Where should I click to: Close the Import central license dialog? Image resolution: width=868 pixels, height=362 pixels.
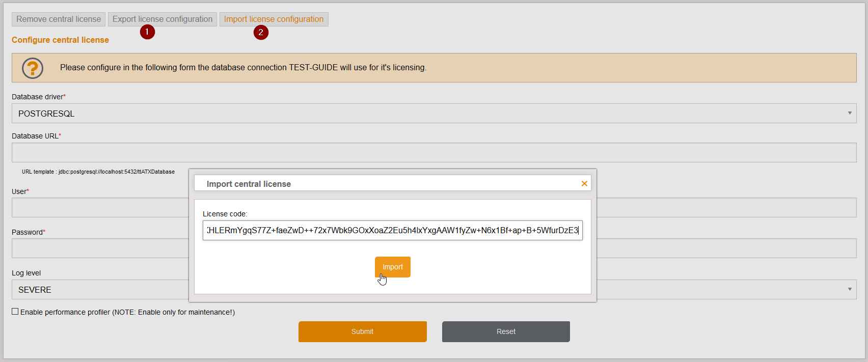(x=584, y=184)
